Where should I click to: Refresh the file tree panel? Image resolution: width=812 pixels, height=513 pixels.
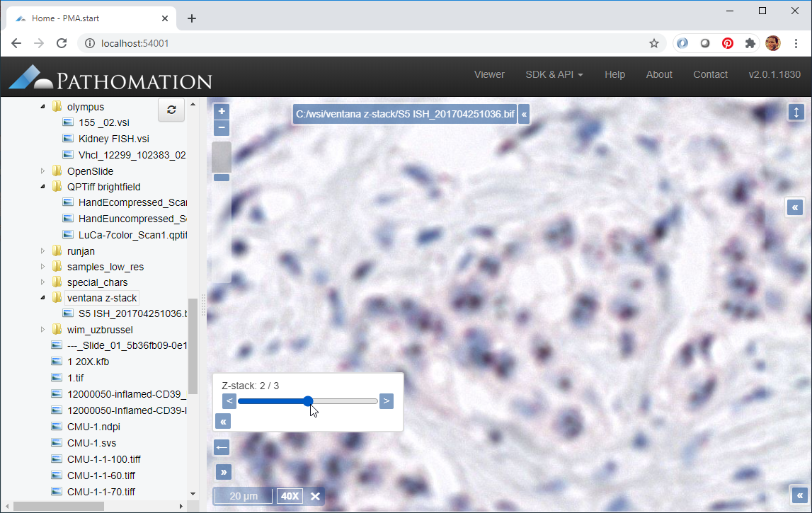point(171,110)
